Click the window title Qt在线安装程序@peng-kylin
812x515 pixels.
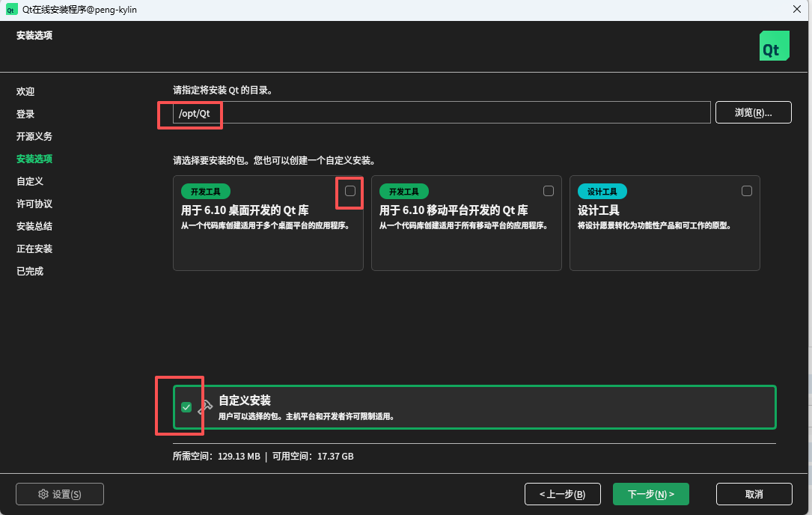pyautogui.click(x=79, y=9)
